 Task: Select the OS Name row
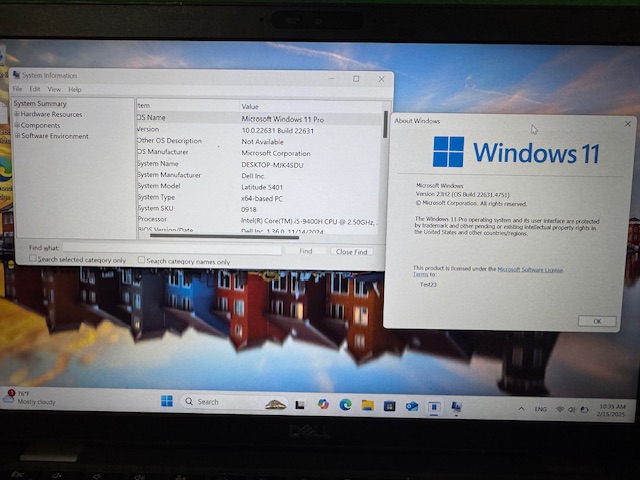click(259, 118)
